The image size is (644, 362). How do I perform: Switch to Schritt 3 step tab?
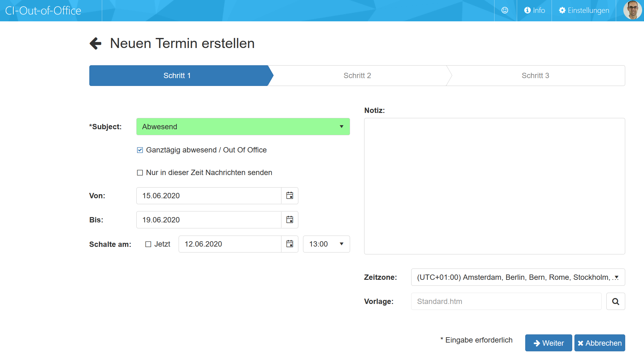535,76
